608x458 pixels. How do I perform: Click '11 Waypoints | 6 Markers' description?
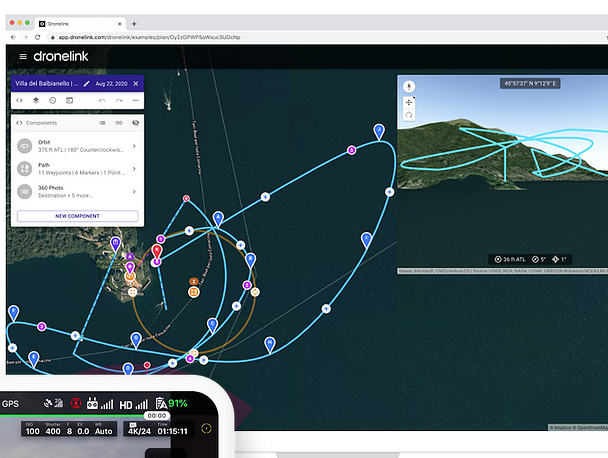coord(81,173)
